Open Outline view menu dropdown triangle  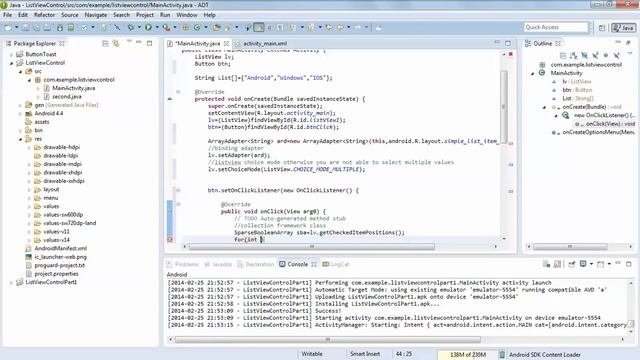coord(630,54)
